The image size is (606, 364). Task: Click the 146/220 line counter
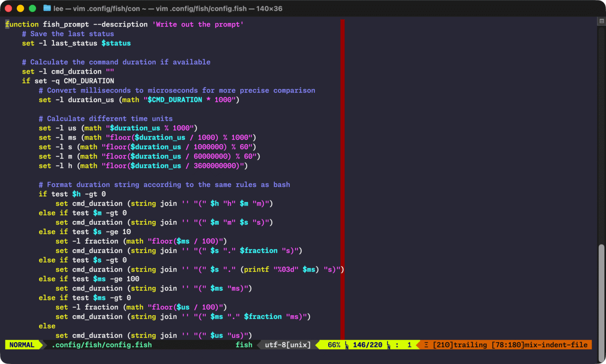click(x=367, y=345)
